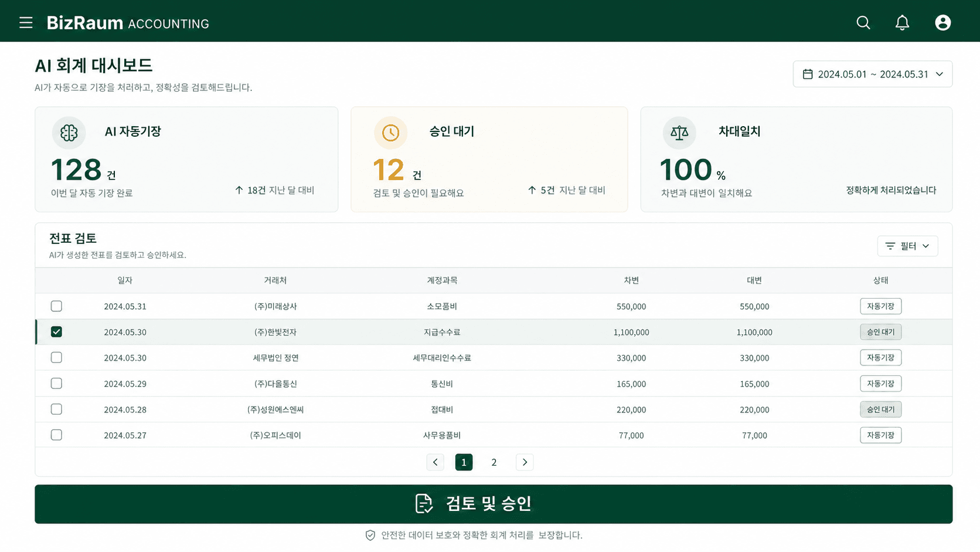Click the 2024.05.28 date cell

[x=125, y=409]
